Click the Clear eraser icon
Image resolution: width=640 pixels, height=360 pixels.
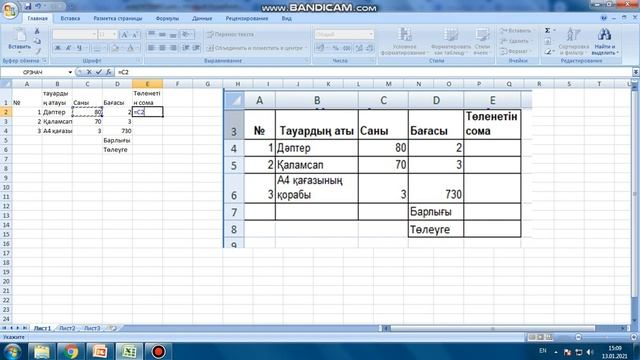(x=548, y=52)
